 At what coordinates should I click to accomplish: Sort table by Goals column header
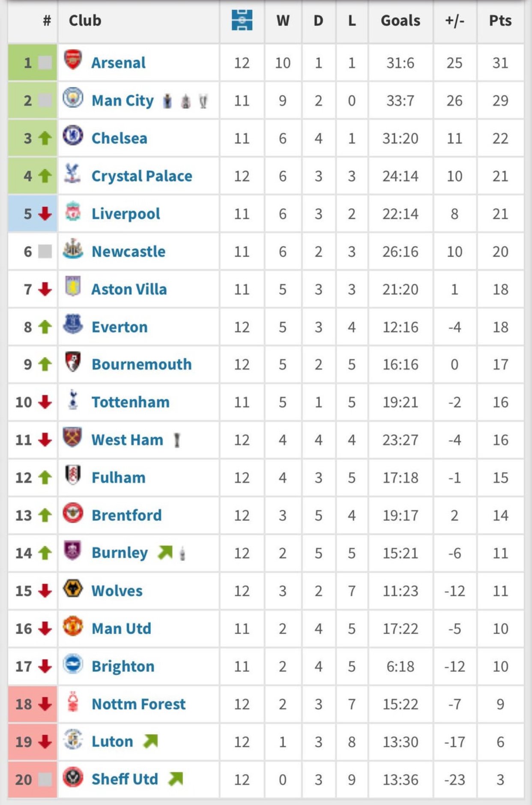(x=400, y=21)
